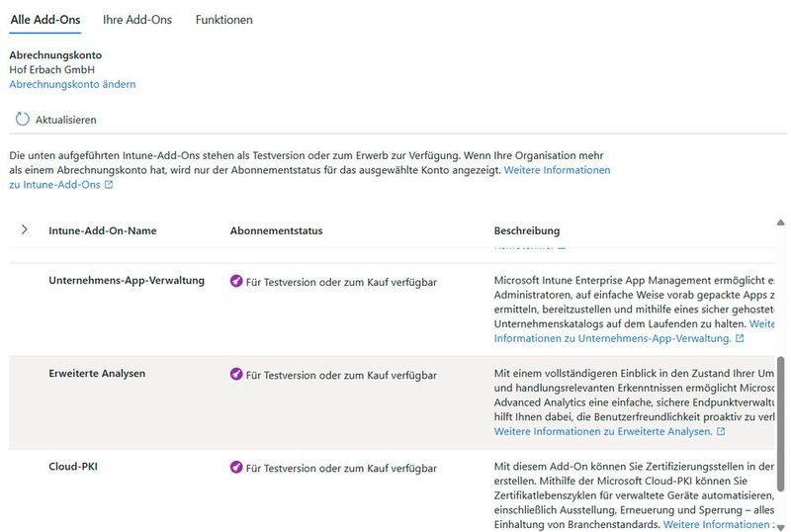Open Informationen zu Unternehmens-App-Verwaltung link
This screenshot has width=791, height=532.
click(x=612, y=339)
